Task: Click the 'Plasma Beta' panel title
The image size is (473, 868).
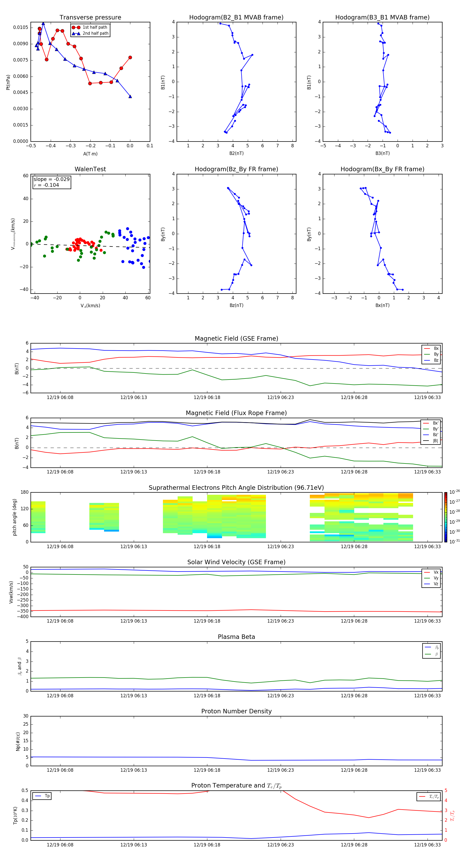Action: 236,637
